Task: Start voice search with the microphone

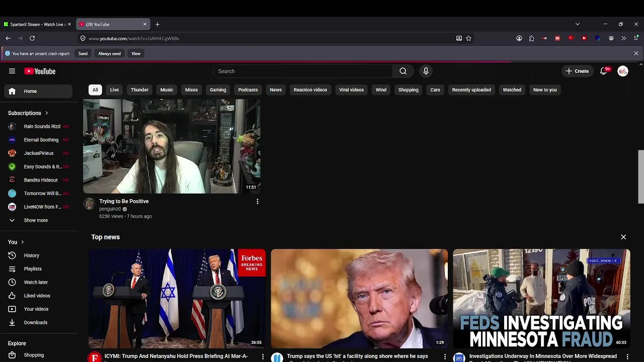Action: click(x=426, y=71)
